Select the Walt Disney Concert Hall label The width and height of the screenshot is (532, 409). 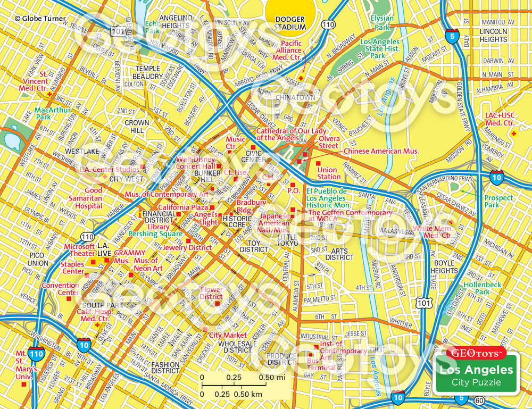tap(196, 163)
